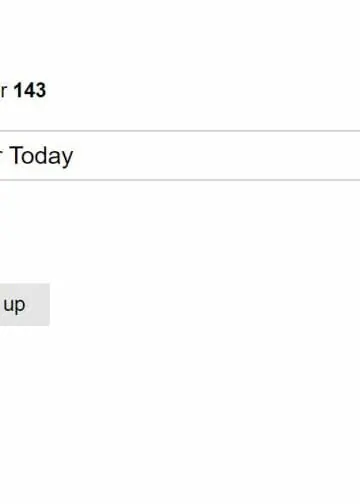Screen dimensions: 360x504
Task: Click the "Today" heading text
Action: tap(42, 156)
